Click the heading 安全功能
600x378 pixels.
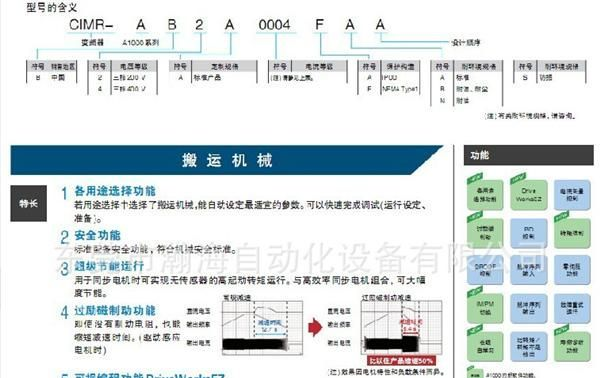click(98, 235)
